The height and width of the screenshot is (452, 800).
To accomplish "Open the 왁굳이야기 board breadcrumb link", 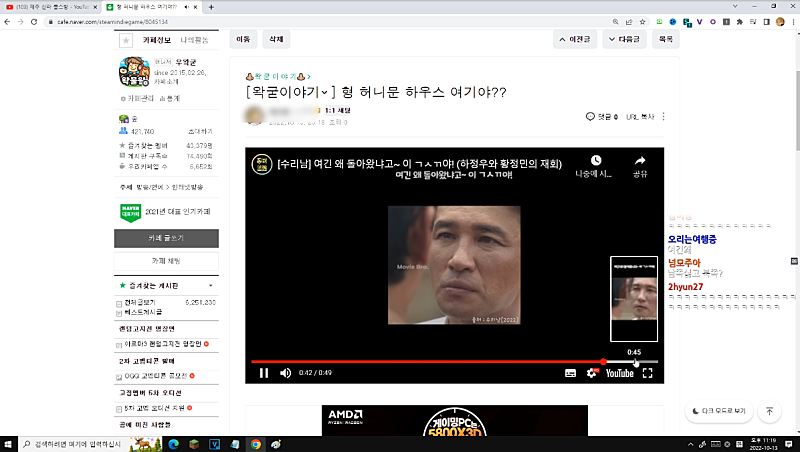I will (278, 77).
